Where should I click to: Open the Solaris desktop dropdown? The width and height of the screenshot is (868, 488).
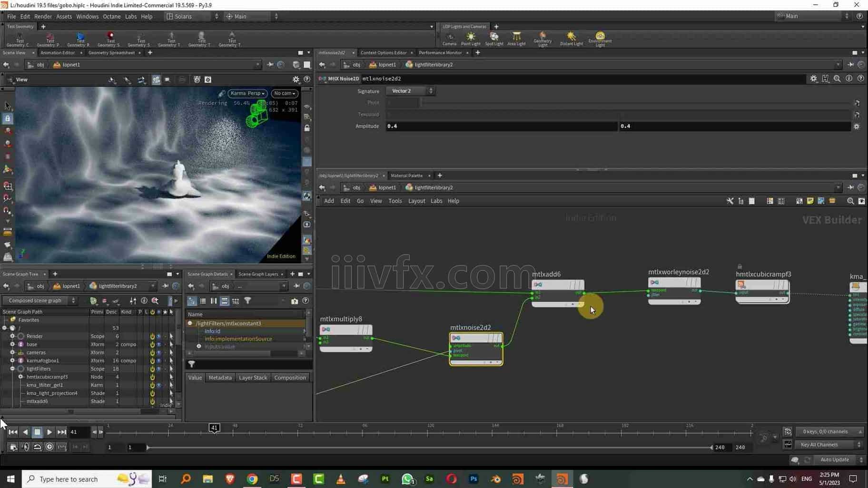(192, 16)
